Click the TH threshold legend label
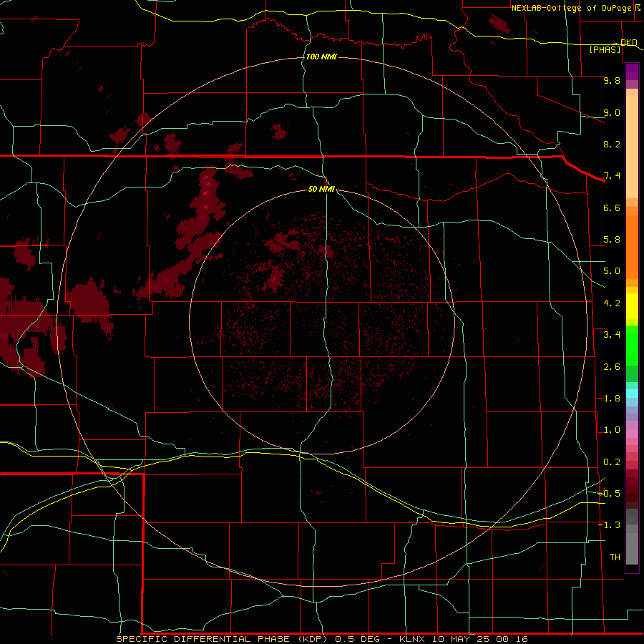Viewport: 644px width, 644px height. pyautogui.click(x=615, y=557)
